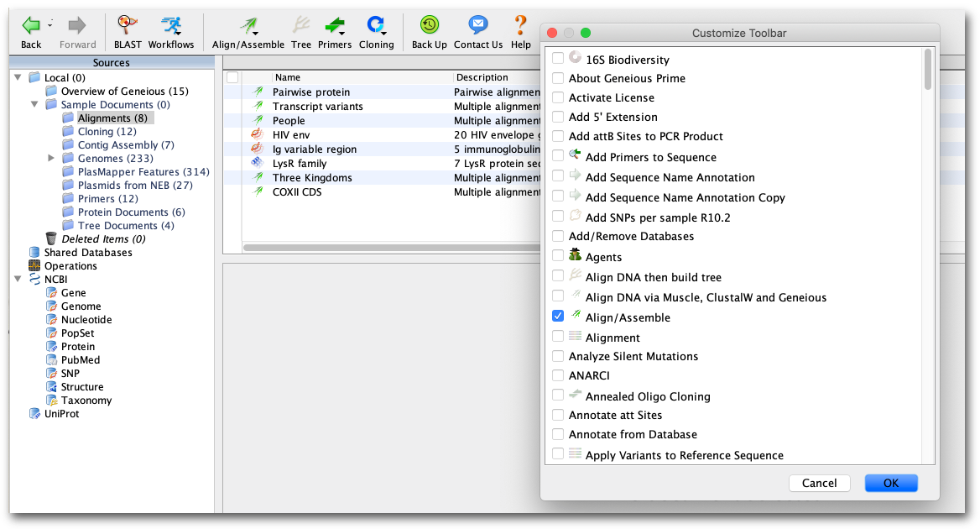Viewport: 980px width, 529px height.
Task: Click the Forward arrow toolbar icon
Action: tap(77, 26)
